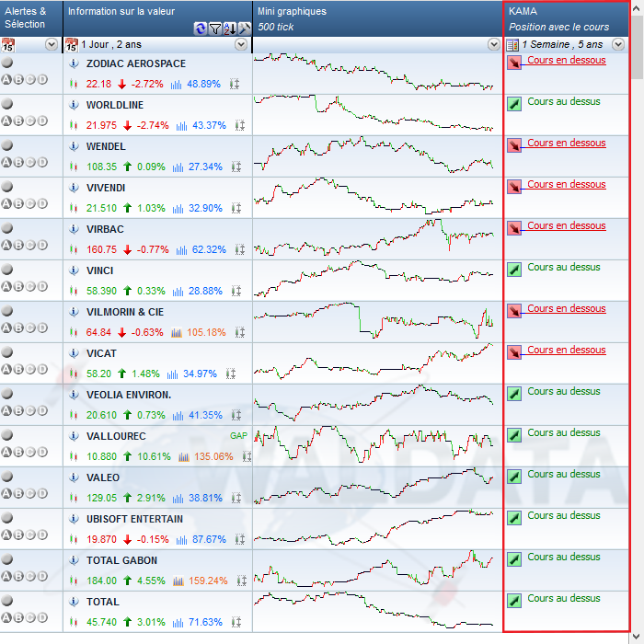Click the green KAMA arrow icon for VINCI
The image size is (644, 644).
click(513, 270)
